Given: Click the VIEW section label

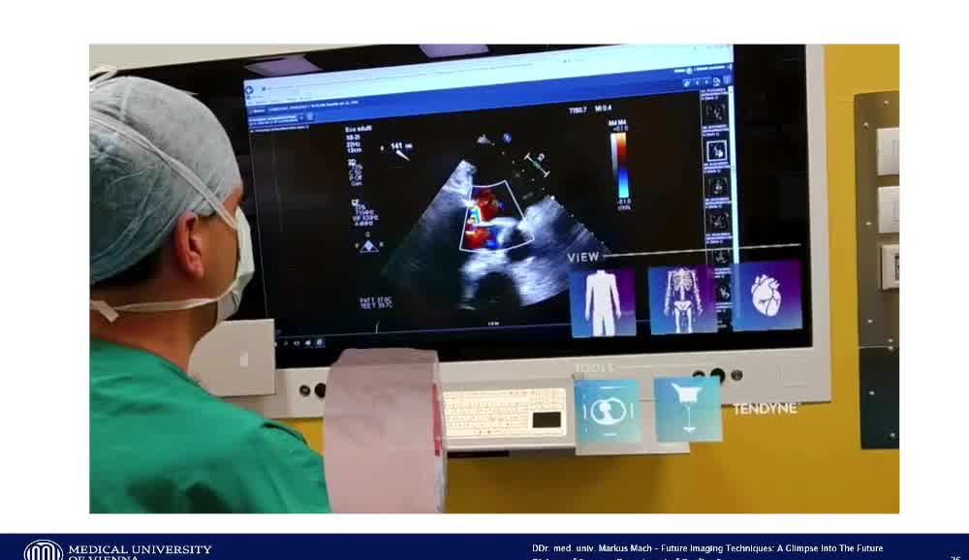Looking at the screenshot, I should coord(583,257).
